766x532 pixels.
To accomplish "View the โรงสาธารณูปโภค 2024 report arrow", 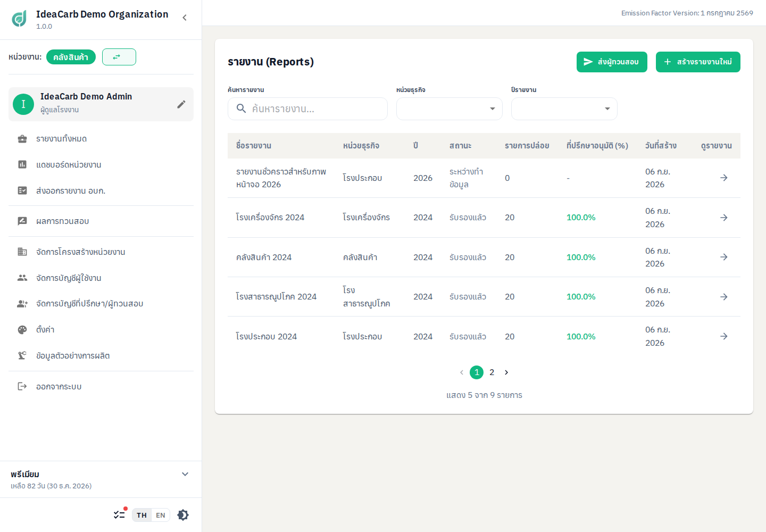I will coord(724,297).
